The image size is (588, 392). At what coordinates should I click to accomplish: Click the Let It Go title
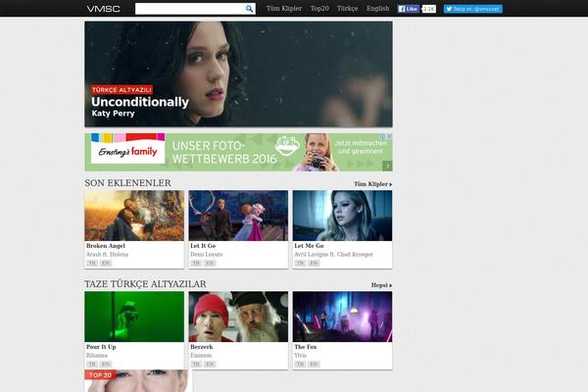click(203, 246)
